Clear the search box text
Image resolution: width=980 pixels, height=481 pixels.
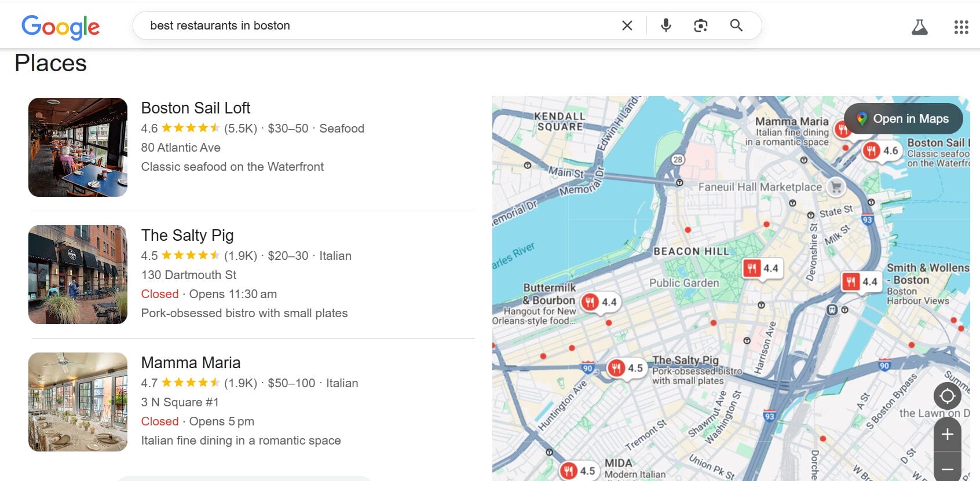pyautogui.click(x=627, y=25)
